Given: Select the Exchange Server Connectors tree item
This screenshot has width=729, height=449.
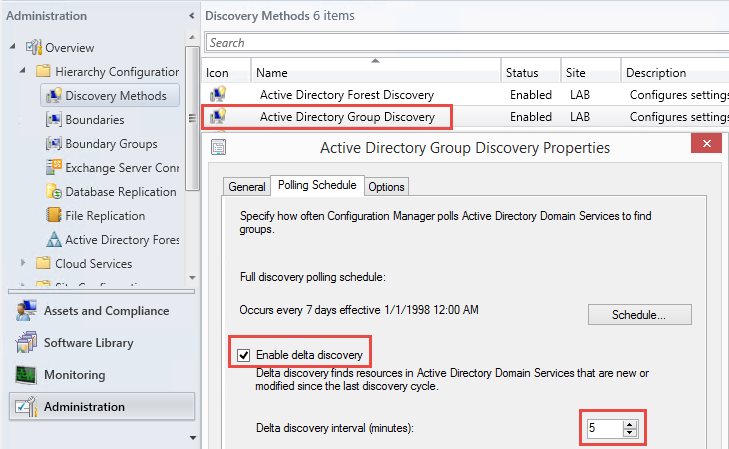Looking at the screenshot, I should click(x=122, y=167).
